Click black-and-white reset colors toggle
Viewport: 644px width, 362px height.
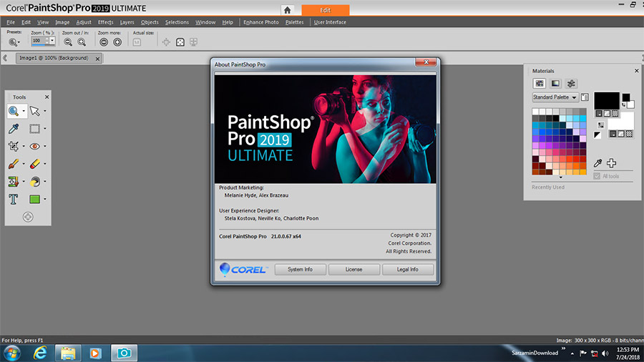597,134
